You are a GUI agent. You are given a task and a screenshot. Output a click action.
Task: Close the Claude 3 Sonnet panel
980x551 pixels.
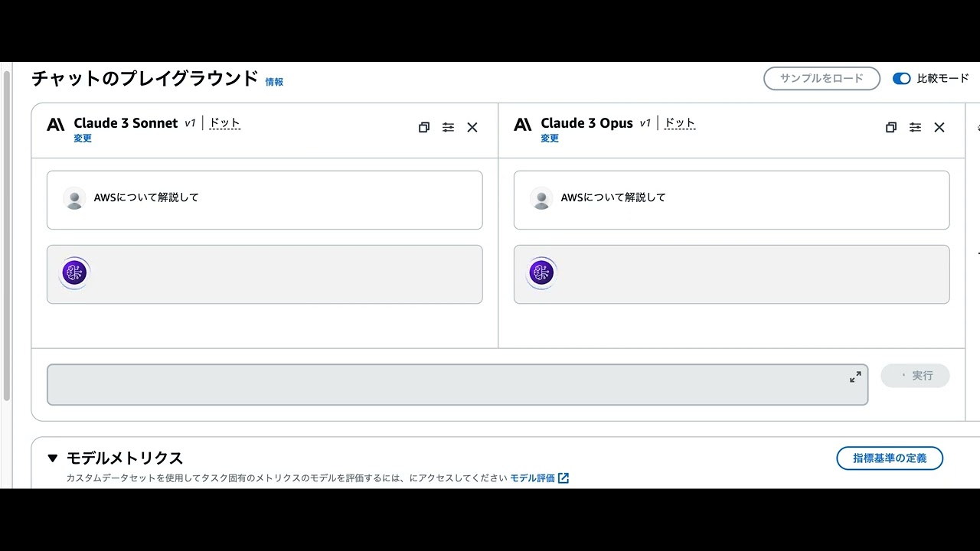pyautogui.click(x=472, y=128)
